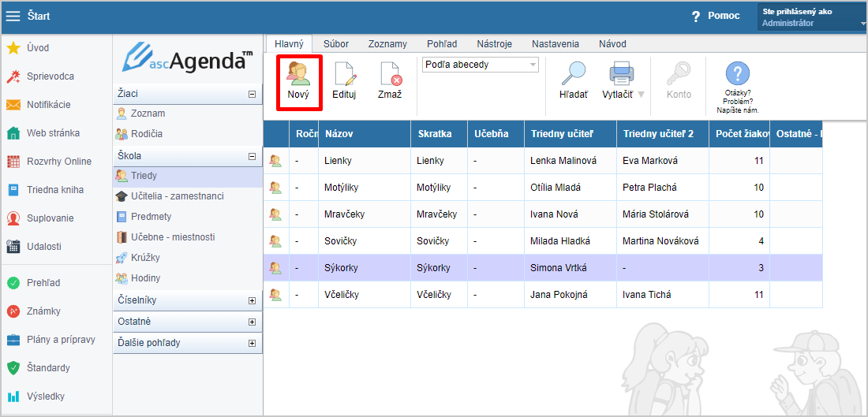Viewport: 868px width, 417px height.
Task: Click teacher Simona Vrtká cell
Action: (x=570, y=268)
